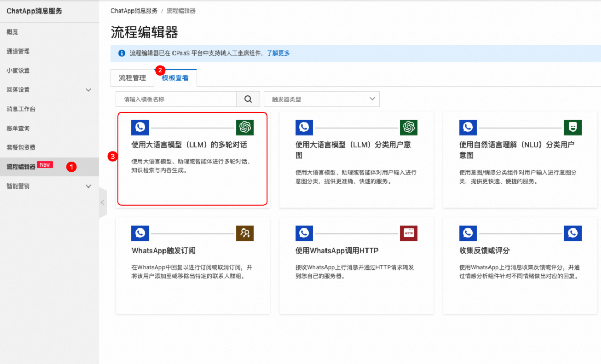This screenshot has width=601, height=364.
Task: Click the search magnifier button
Action: click(x=248, y=99)
